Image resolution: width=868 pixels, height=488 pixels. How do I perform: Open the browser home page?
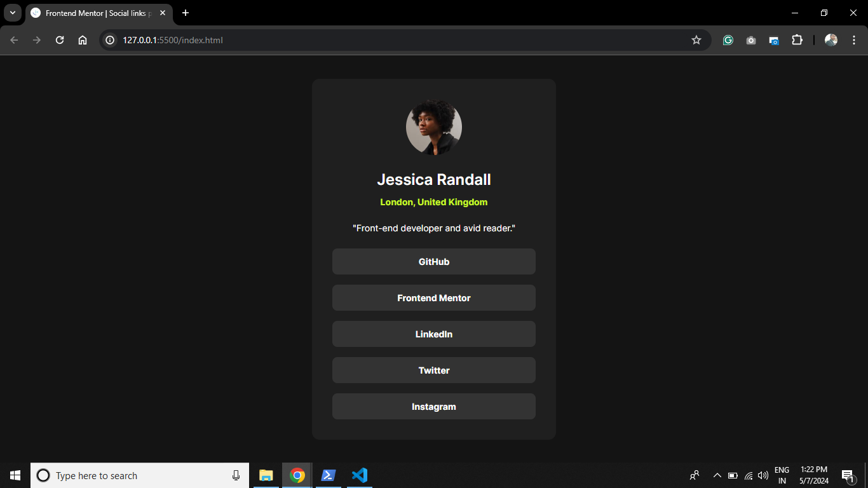(83, 40)
